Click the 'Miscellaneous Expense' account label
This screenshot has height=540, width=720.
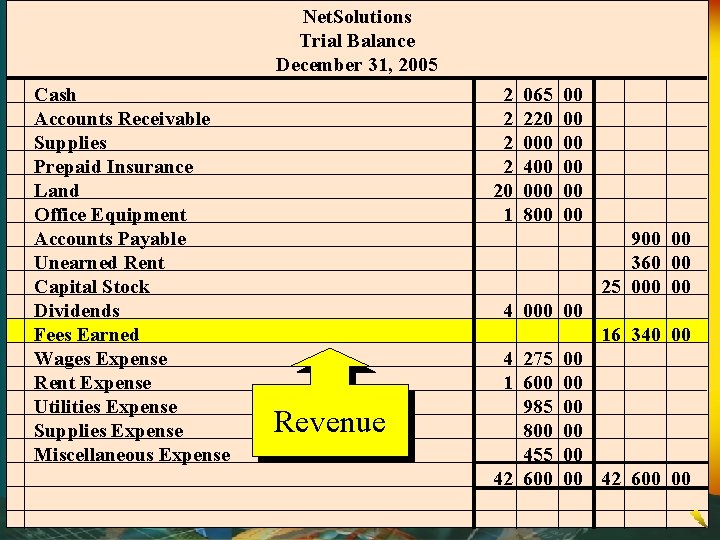click(x=133, y=455)
